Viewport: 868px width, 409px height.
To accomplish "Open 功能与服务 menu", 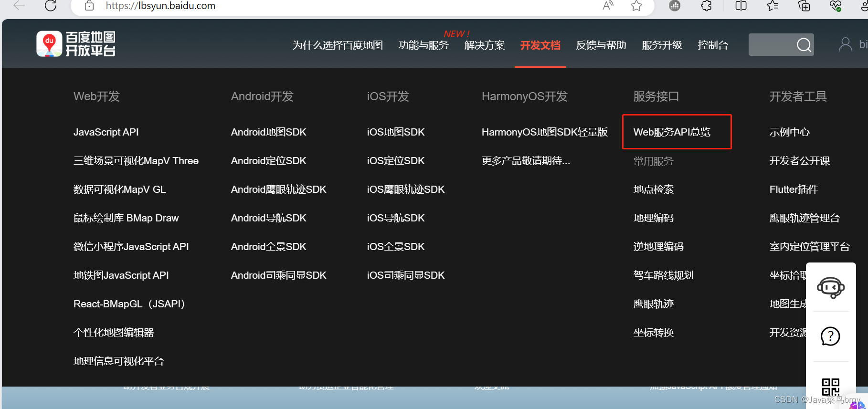I will [423, 45].
